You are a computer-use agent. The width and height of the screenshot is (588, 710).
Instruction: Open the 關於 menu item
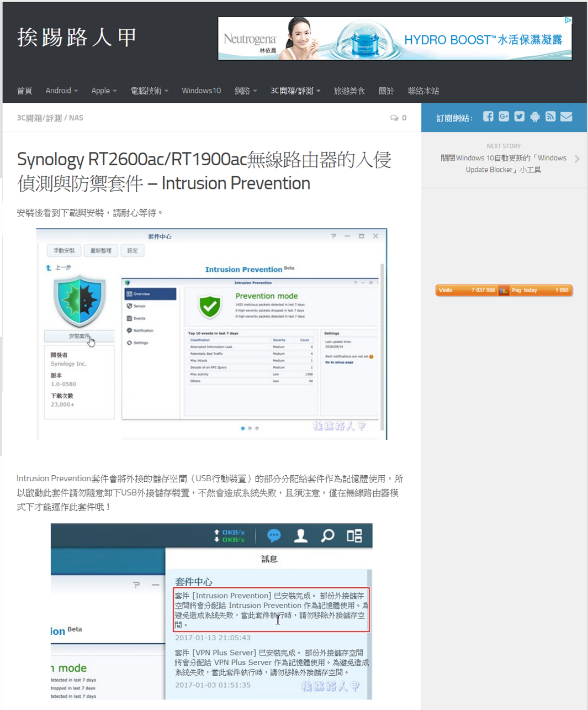tap(386, 91)
